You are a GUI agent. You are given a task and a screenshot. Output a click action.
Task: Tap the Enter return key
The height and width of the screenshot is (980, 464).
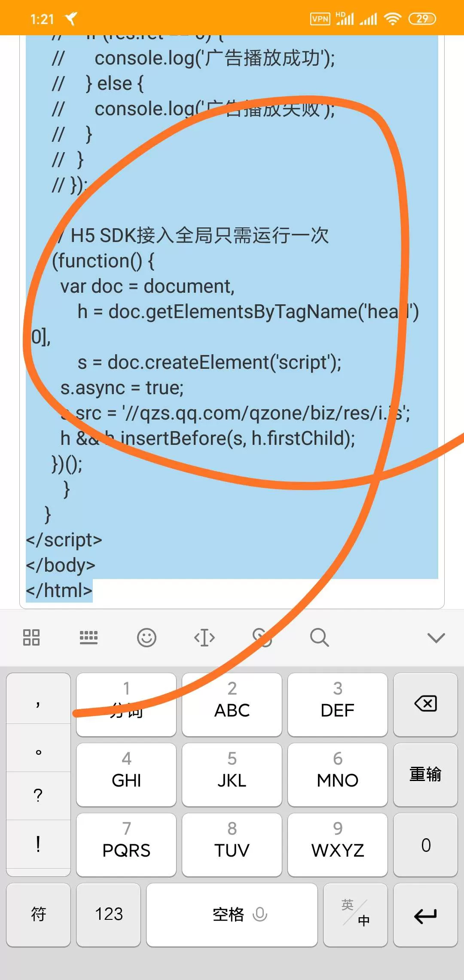[425, 915]
